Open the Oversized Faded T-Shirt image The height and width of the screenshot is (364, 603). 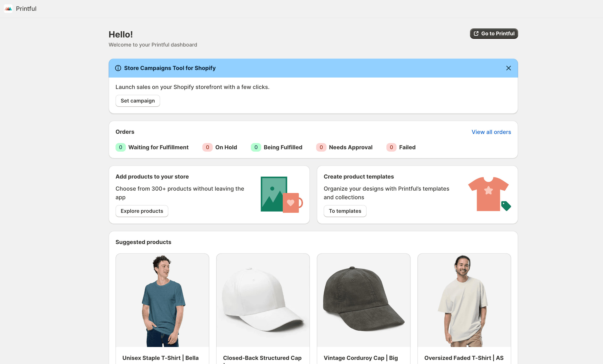[x=464, y=300]
